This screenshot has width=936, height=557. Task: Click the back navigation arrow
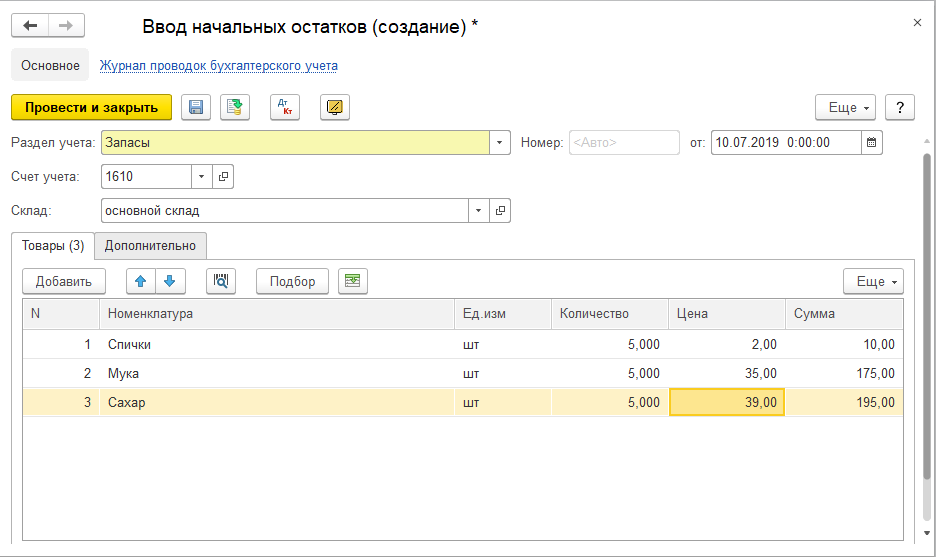click(30, 26)
